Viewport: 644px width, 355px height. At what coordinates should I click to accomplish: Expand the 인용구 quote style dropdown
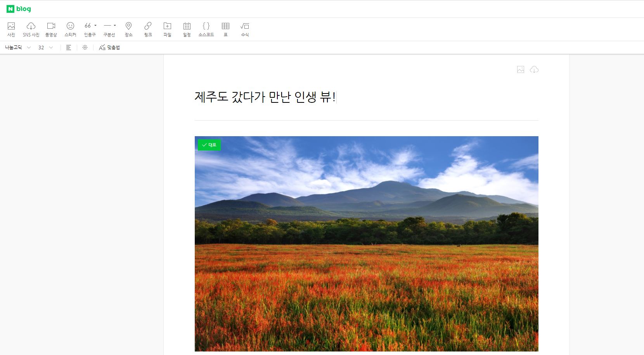pyautogui.click(x=95, y=26)
